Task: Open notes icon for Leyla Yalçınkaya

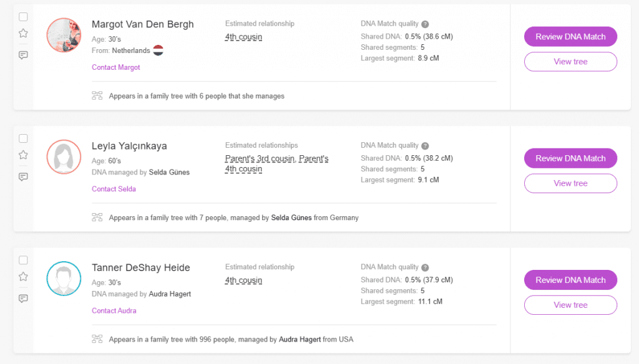Action: 23,176
